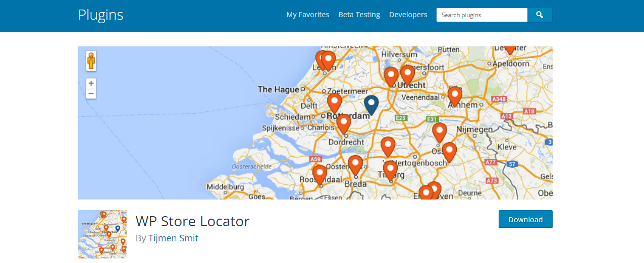This screenshot has height=263, width=644.
Task: Click the orange marker overlapping the 's-Hertogenbosch label
Action: 388,147
